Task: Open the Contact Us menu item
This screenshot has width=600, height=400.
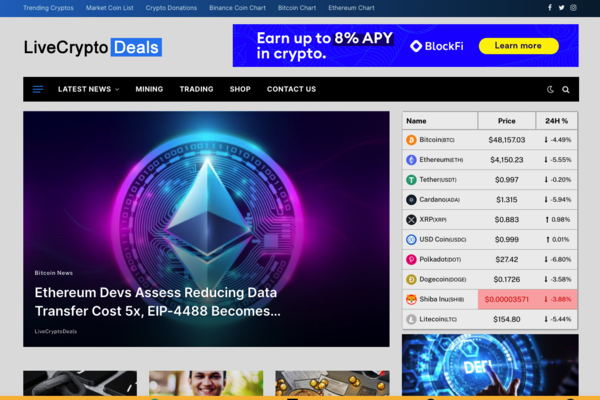Action: [292, 89]
